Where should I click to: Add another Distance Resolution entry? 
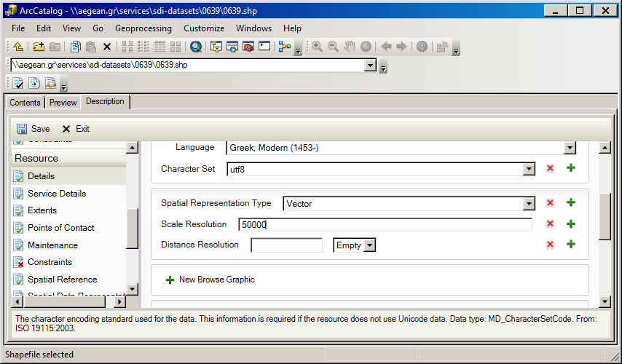point(571,244)
